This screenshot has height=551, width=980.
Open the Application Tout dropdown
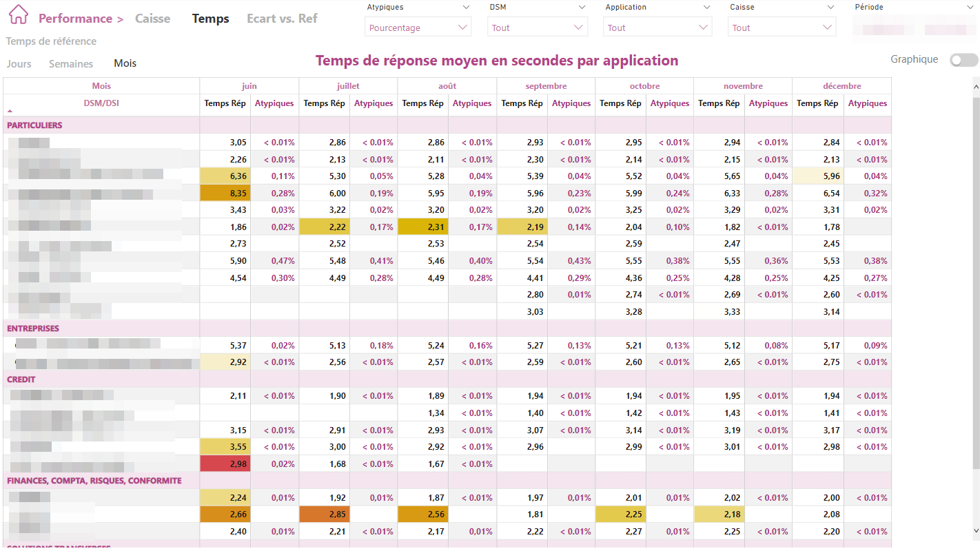pos(657,28)
